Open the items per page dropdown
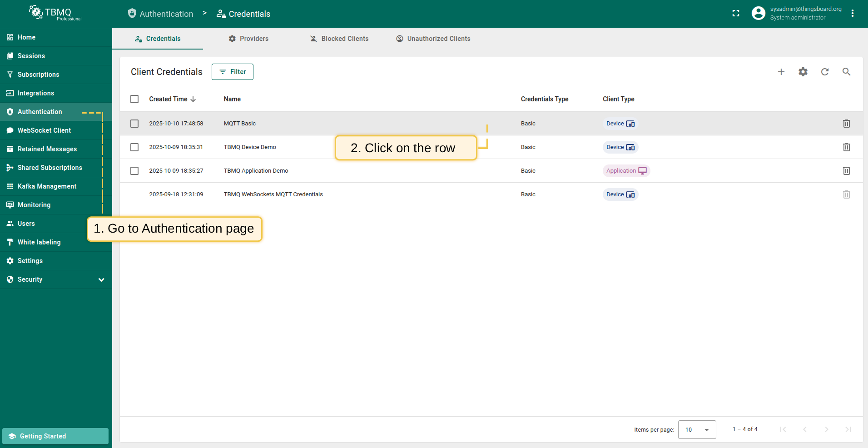868x448 pixels. (x=697, y=429)
